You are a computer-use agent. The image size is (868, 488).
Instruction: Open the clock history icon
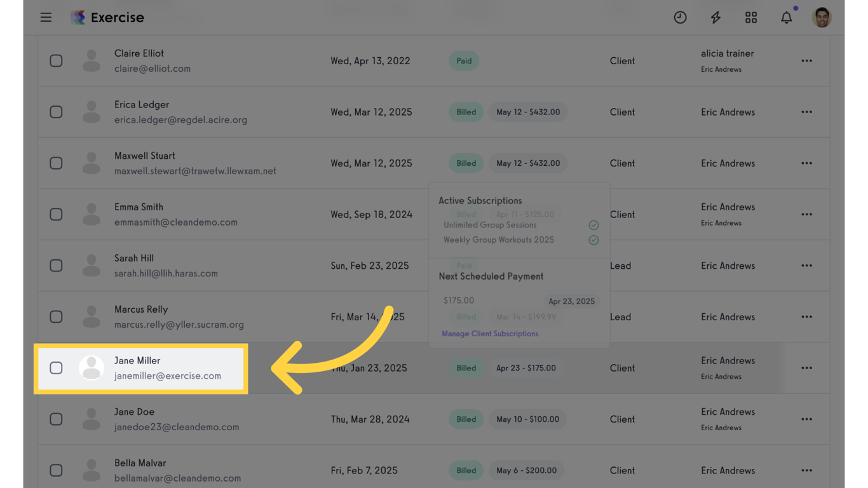coord(680,18)
